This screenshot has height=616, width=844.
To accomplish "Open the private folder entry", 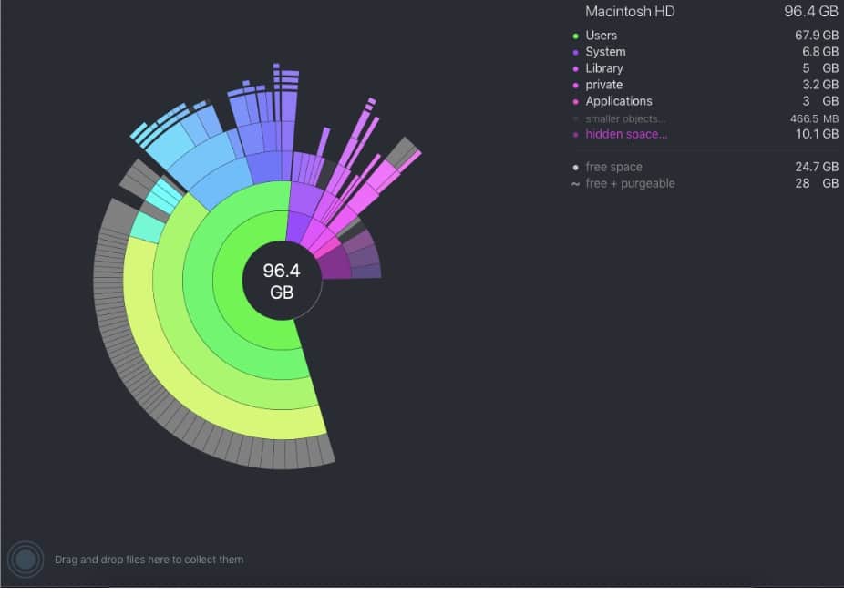I will pos(705,85).
